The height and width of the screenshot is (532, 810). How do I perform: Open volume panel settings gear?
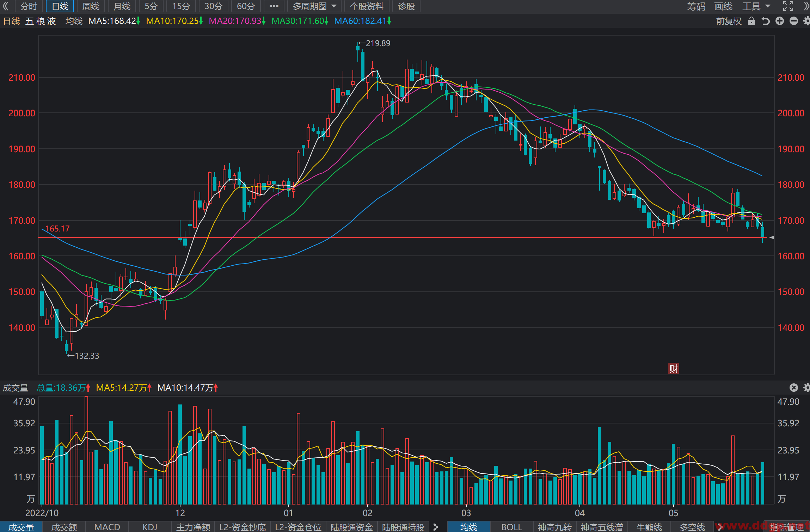click(x=806, y=388)
